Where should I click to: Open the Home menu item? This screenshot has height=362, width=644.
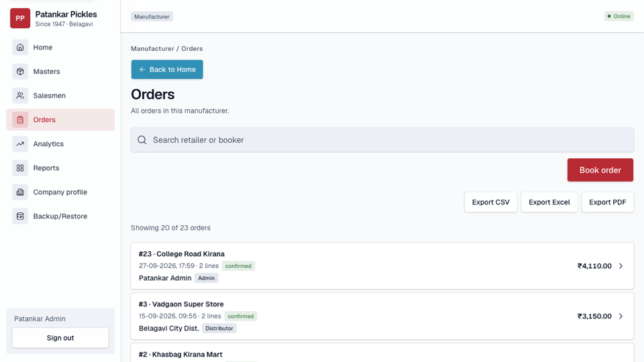pos(60,47)
